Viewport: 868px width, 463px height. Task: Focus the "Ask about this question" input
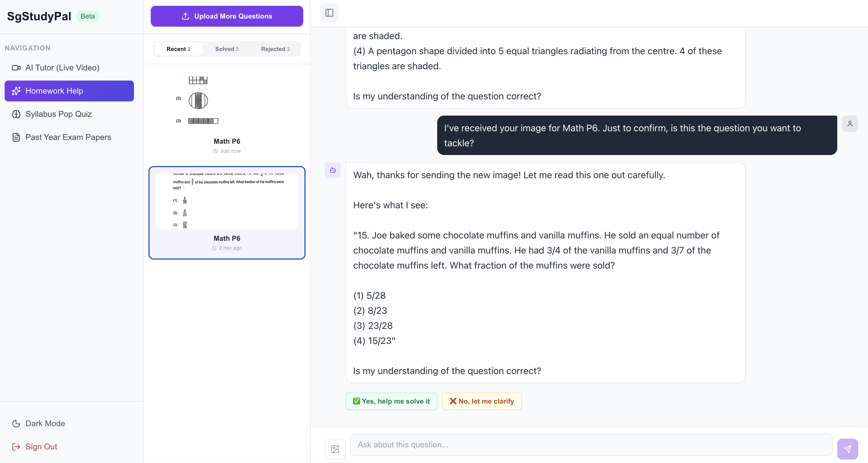point(591,444)
